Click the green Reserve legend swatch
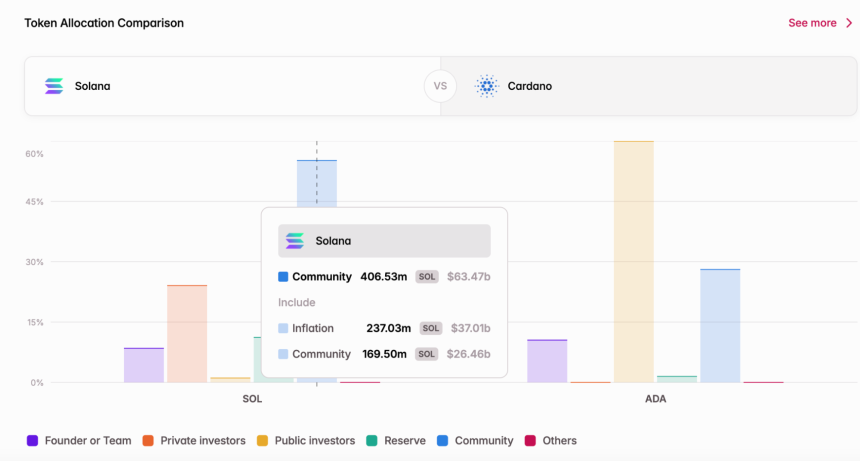Screen dimensions: 860x461 pos(372,441)
